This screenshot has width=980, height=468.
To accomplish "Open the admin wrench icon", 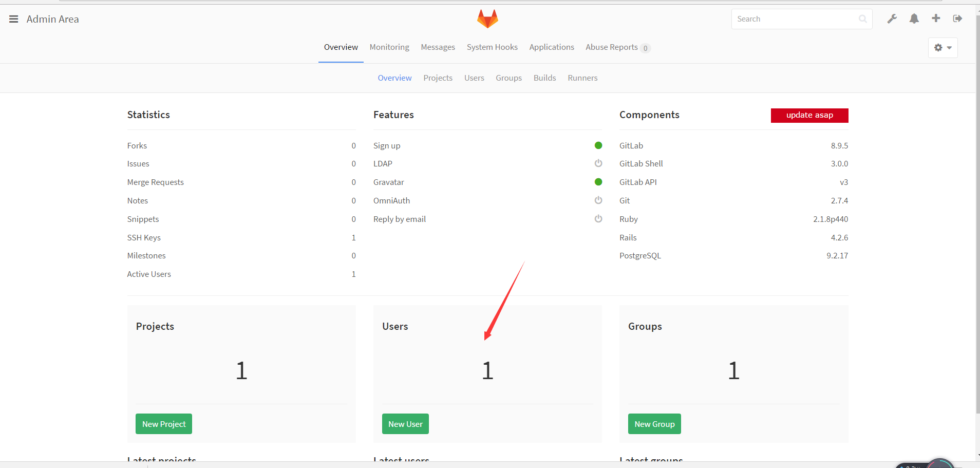I will (x=892, y=19).
